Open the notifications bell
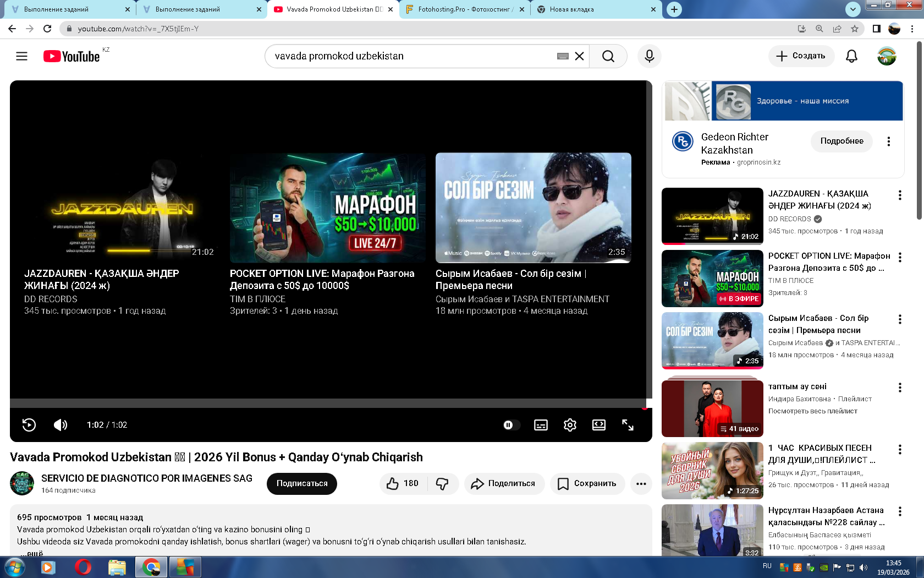 (x=851, y=56)
